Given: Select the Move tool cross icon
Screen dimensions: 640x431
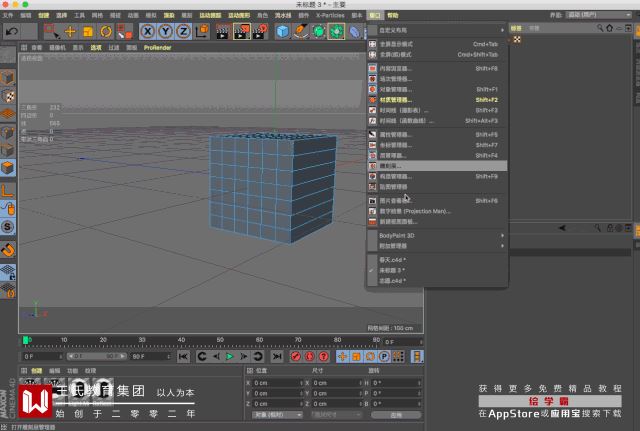Looking at the screenshot, I should click(x=70, y=31).
